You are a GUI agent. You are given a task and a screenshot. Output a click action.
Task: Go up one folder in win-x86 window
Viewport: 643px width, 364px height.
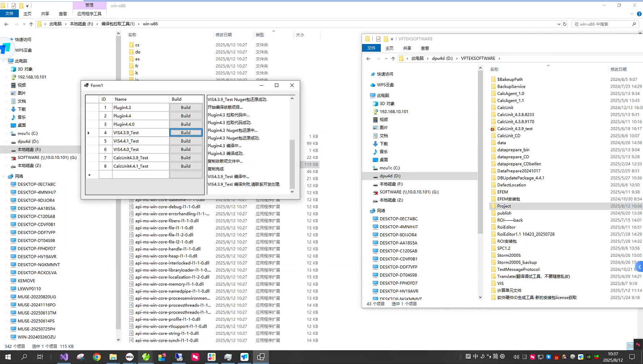point(31,24)
